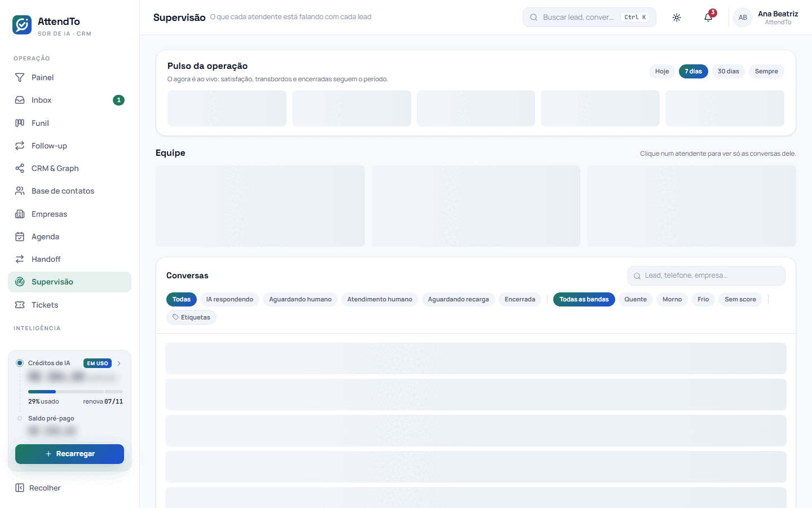Click the Supervisão target icon
The image size is (812, 508).
pyautogui.click(x=20, y=282)
